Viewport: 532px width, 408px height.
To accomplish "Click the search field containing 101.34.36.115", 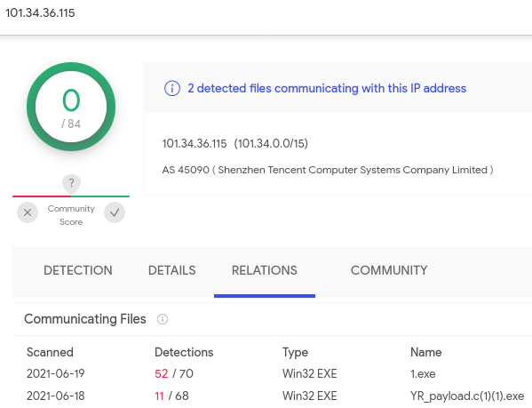I will click(266, 13).
